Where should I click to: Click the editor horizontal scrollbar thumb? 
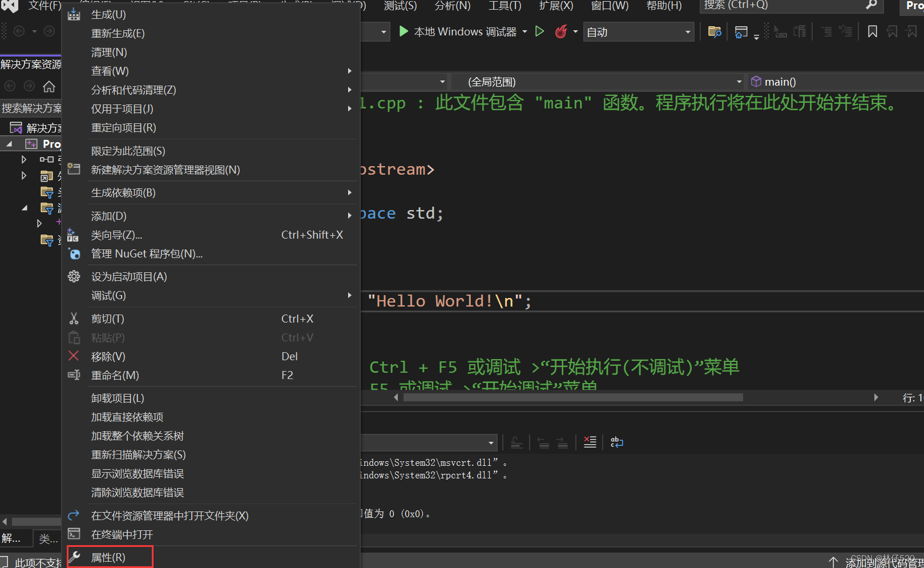tap(573, 397)
